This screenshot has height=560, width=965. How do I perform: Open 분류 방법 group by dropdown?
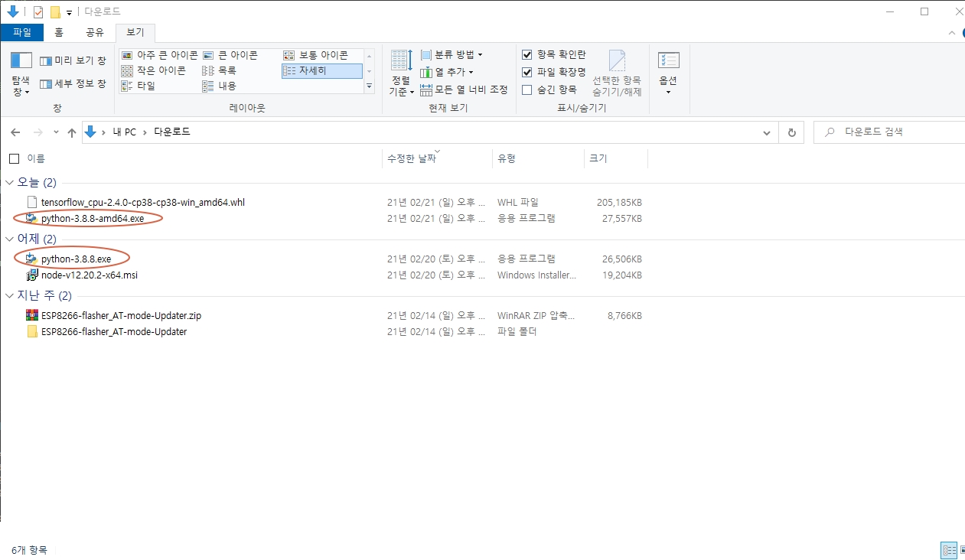(x=452, y=54)
